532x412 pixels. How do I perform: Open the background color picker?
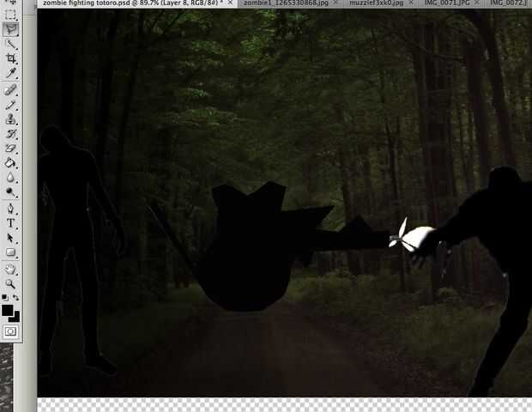tap(16, 318)
